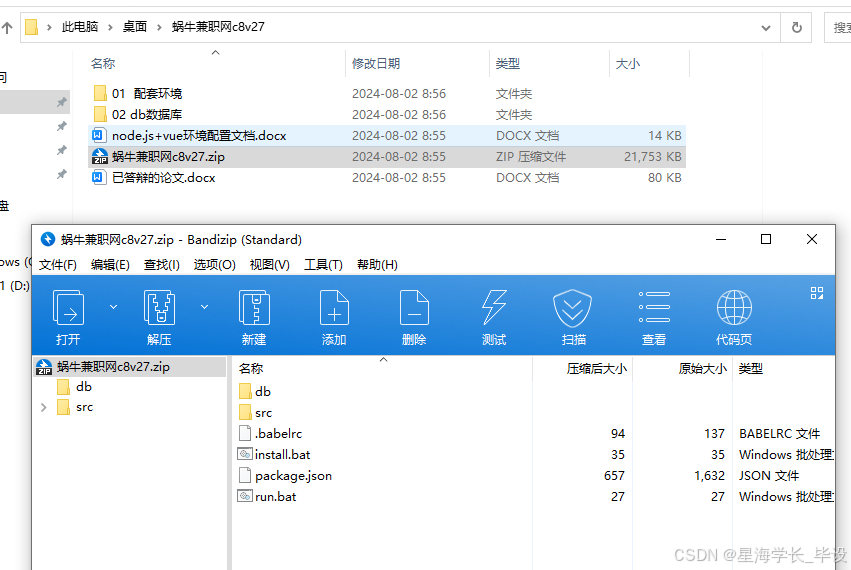Open the 查找(I) menu
Viewport: 851px width, 570px height.
162,265
